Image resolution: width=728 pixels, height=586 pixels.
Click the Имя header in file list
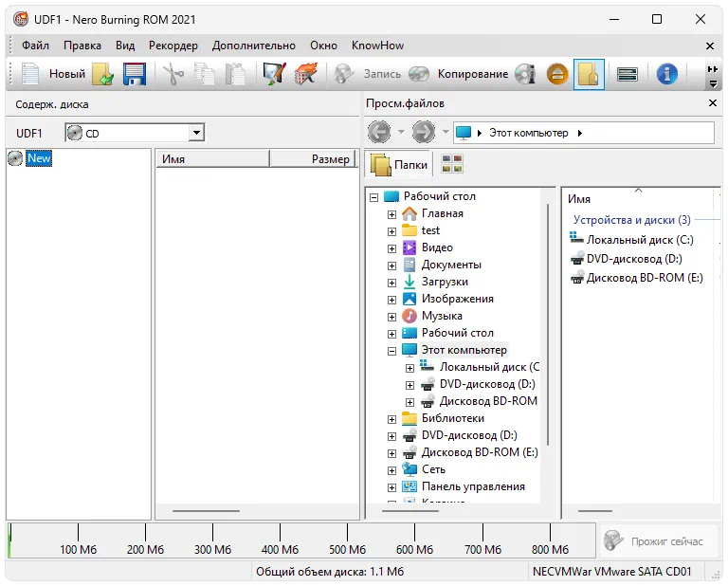579,199
